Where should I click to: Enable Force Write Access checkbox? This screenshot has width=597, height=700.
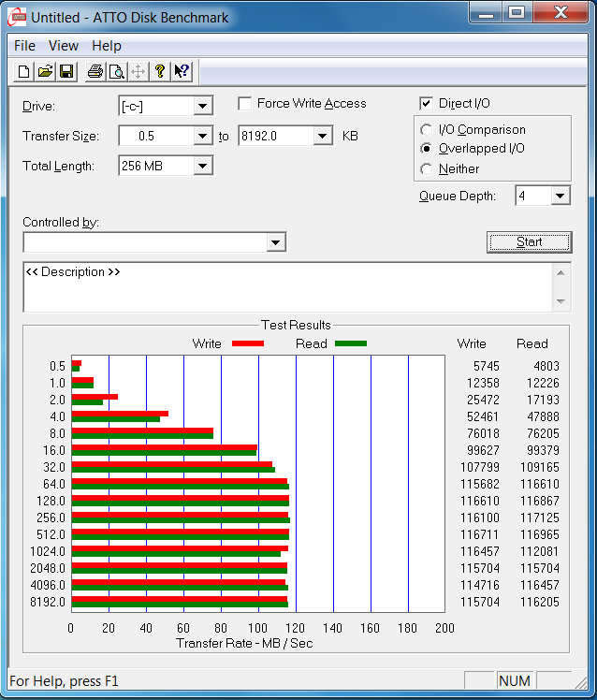245,104
